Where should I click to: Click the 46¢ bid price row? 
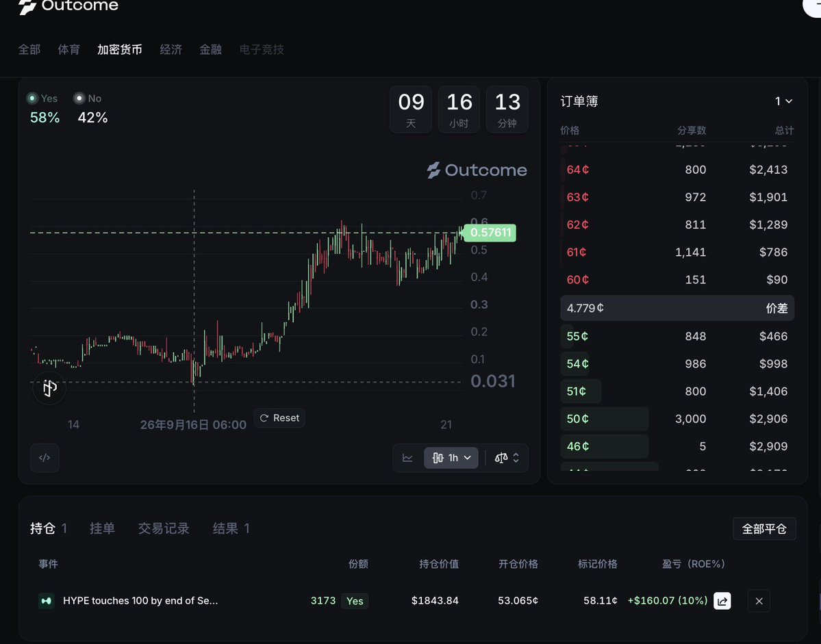pos(677,446)
